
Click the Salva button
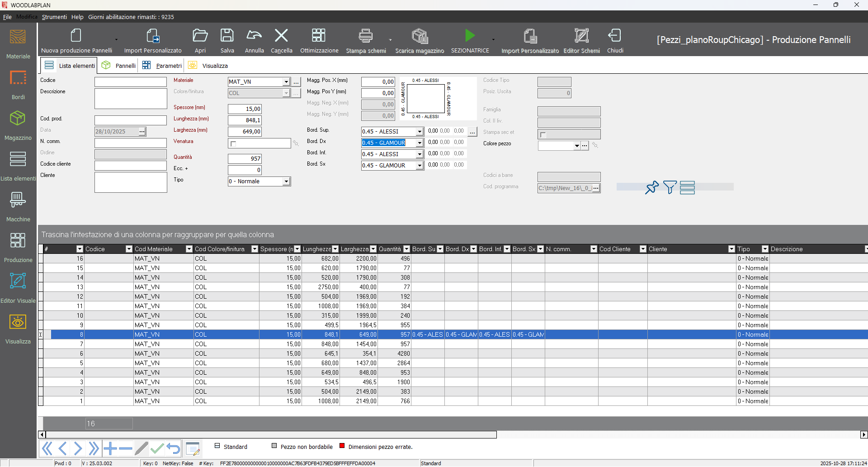227,41
